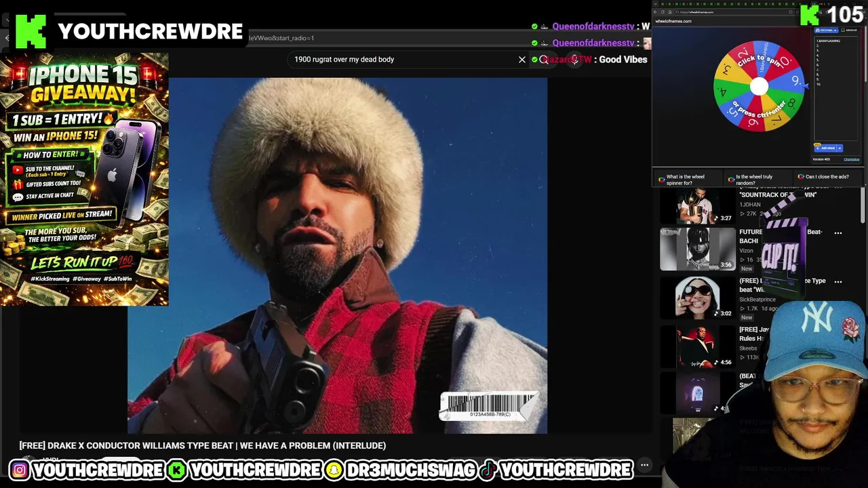868x488 pixels.
Task: Click the iPhone 15 Giveaway banner
Action: click(84, 180)
